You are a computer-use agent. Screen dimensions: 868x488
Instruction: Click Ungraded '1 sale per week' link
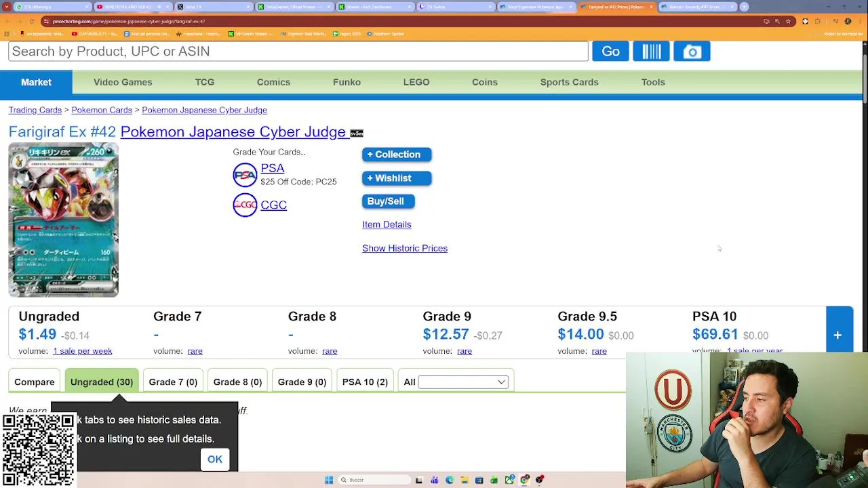point(83,351)
